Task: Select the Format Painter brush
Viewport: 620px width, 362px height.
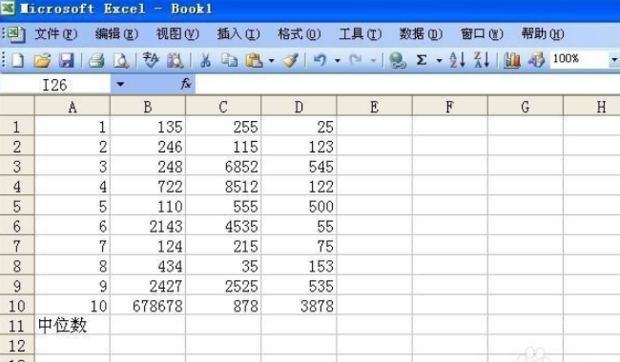Action: coord(291,60)
